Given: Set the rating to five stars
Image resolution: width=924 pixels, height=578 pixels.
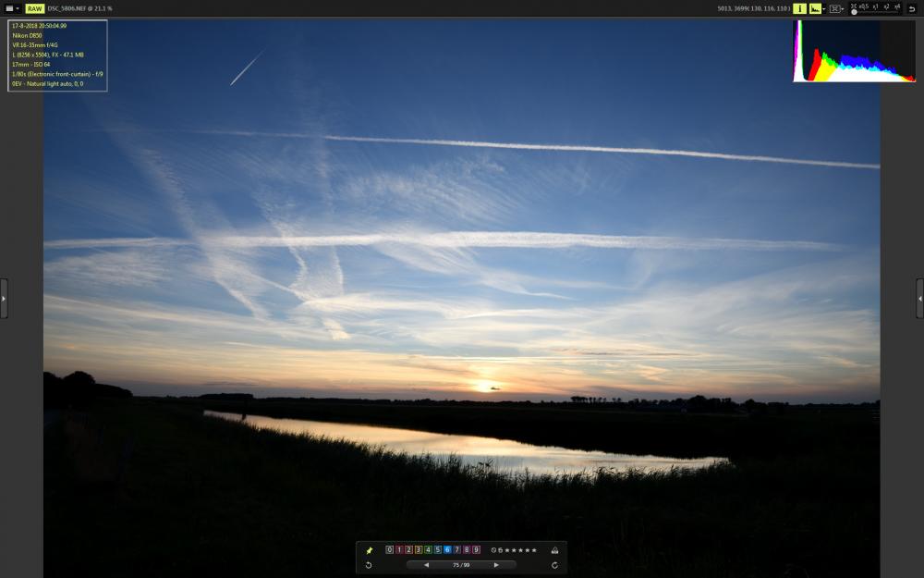Looking at the screenshot, I should [x=534, y=550].
